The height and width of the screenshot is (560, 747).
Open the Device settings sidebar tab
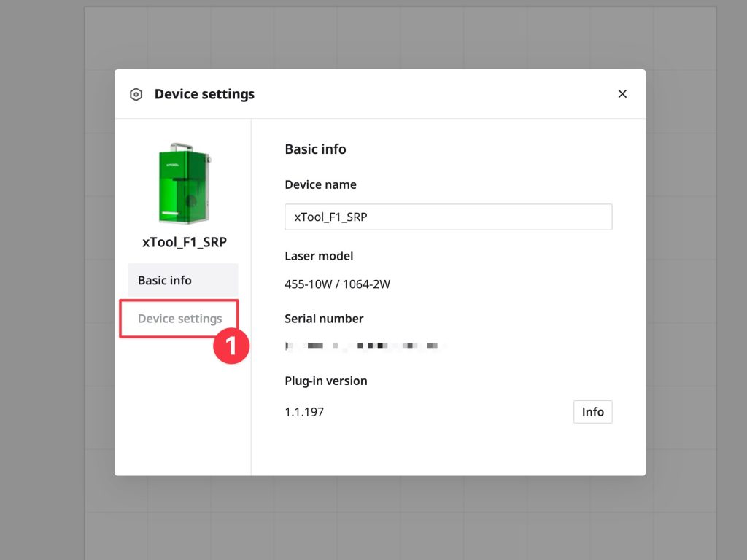coord(179,319)
